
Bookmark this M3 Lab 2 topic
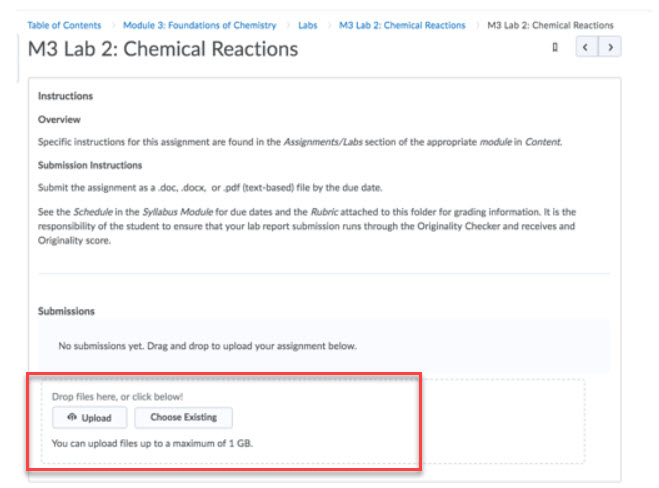[x=555, y=47]
